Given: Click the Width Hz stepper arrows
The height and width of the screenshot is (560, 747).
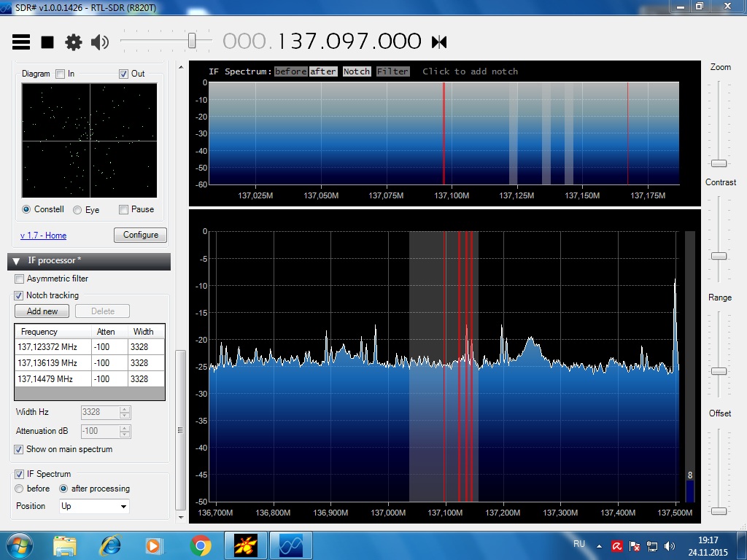Looking at the screenshot, I should tap(125, 413).
